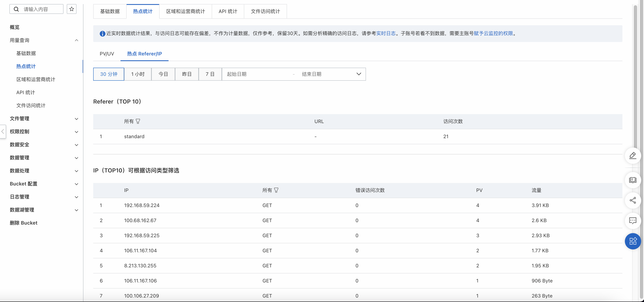Open the feedback chat bubble icon
The width and height of the screenshot is (644, 302).
click(x=633, y=221)
